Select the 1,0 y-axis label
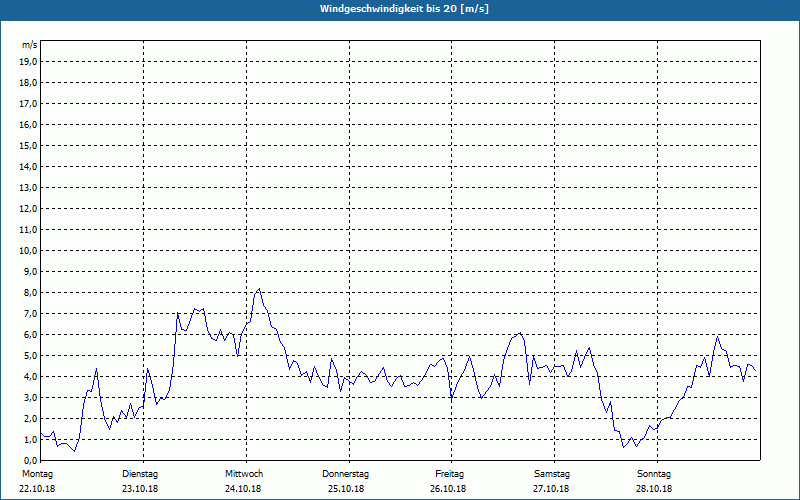Viewport: 800px width, 500px height. click(x=31, y=439)
